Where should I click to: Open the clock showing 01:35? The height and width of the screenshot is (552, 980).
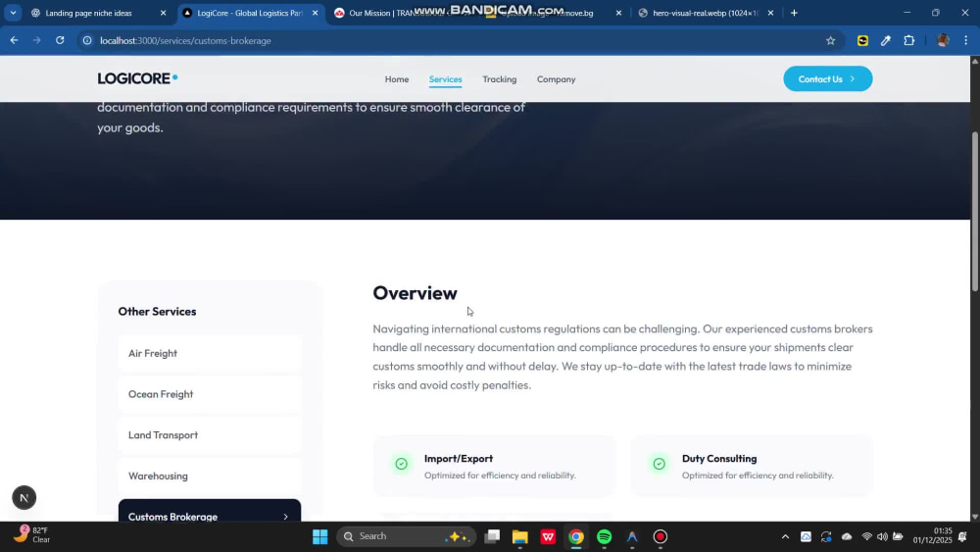(x=933, y=535)
